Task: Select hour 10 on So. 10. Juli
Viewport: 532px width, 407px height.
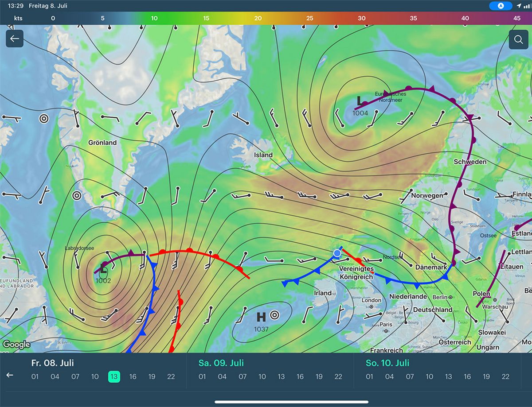Action: pyautogui.click(x=430, y=376)
